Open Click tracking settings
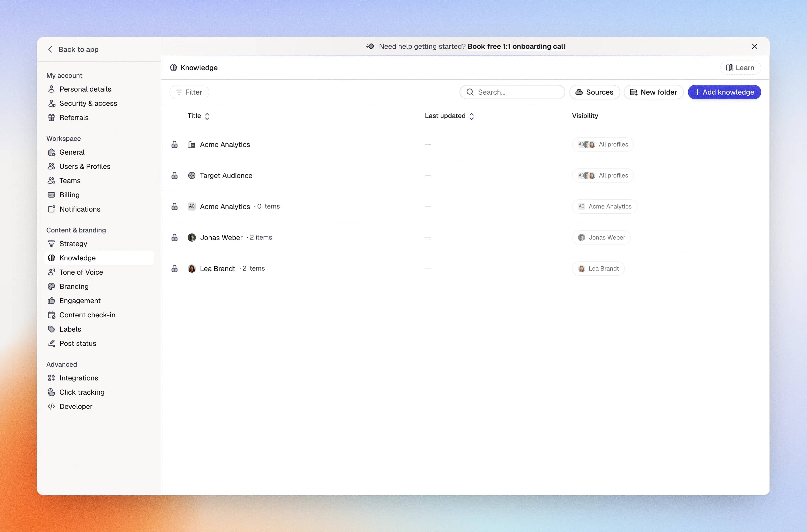This screenshot has width=807, height=532. pos(99,392)
